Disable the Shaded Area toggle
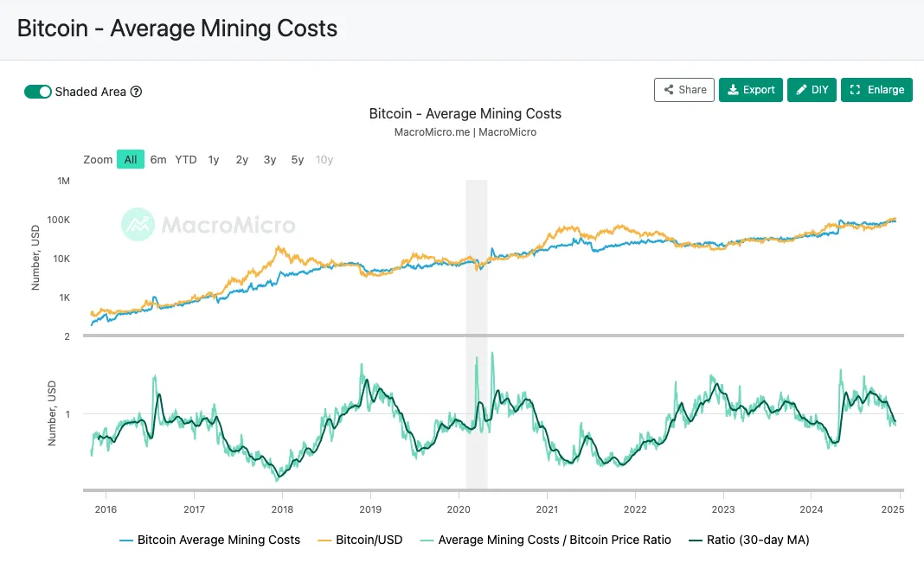This screenshot has width=924, height=563. click(x=38, y=91)
